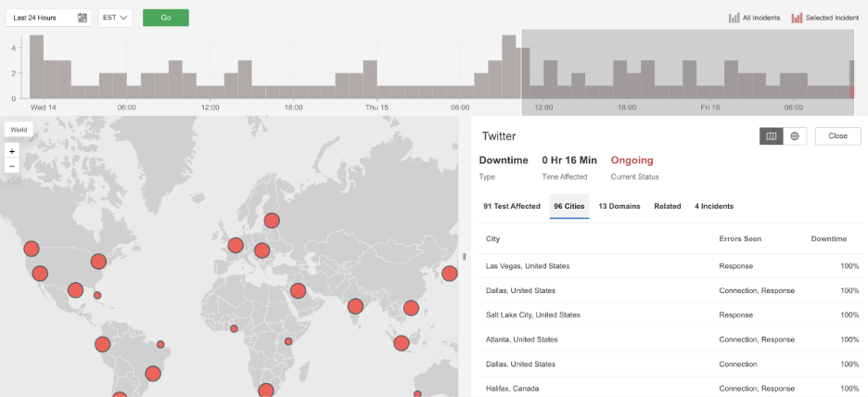Open the Related tab
Viewport: 868px width, 397px height.
[x=668, y=206]
